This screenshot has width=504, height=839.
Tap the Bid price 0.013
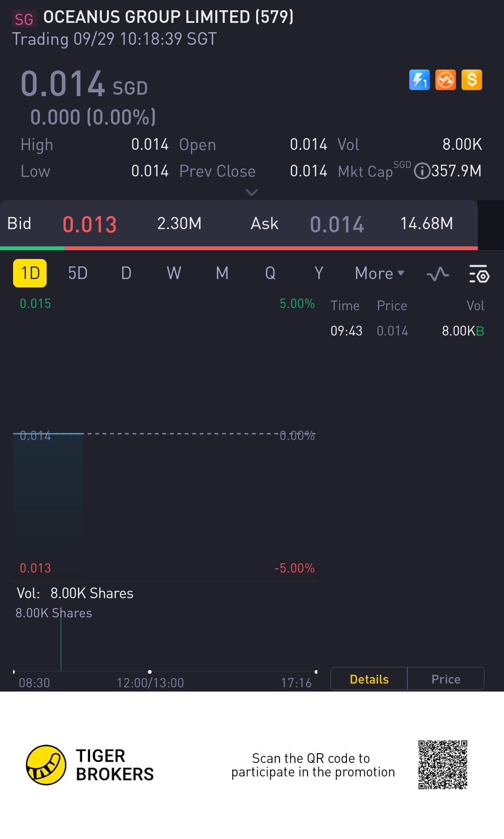click(x=90, y=224)
